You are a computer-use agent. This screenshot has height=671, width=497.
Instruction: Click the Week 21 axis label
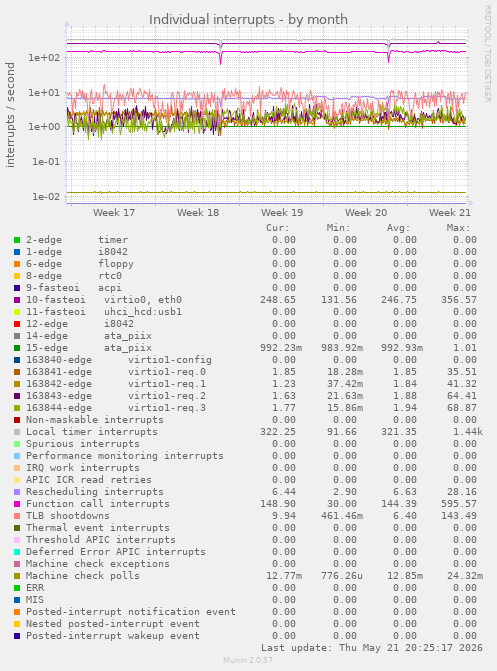click(450, 213)
